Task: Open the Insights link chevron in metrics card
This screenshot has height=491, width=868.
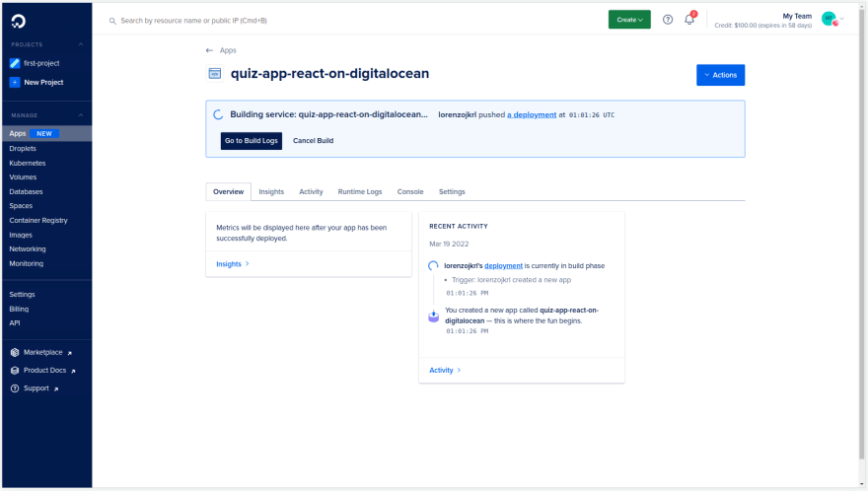Action: pyautogui.click(x=248, y=264)
